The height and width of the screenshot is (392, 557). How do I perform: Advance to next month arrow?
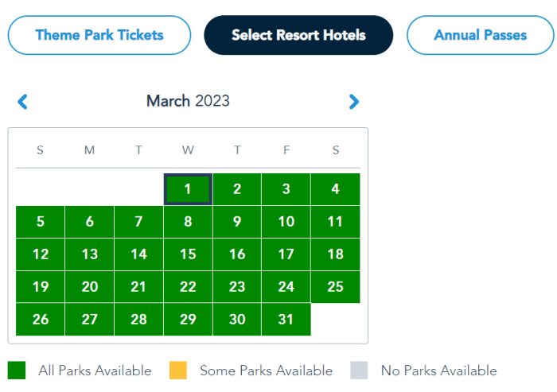(354, 102)
